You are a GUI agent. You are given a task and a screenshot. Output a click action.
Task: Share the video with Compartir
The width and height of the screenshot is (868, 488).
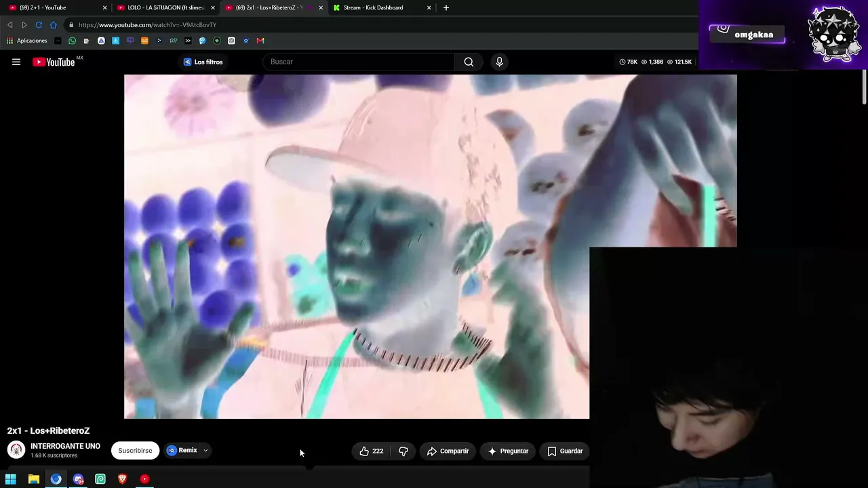447,451
